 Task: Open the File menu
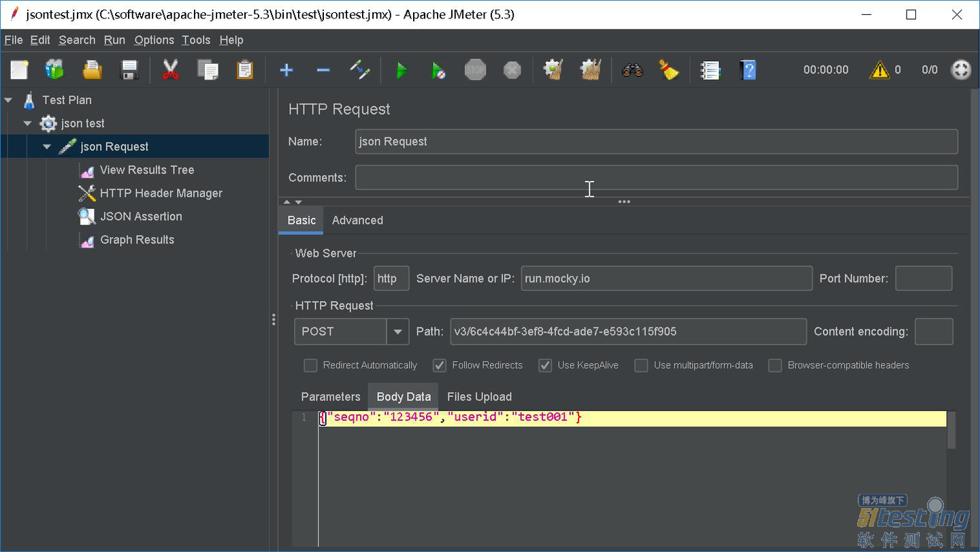tap(13, 40)
